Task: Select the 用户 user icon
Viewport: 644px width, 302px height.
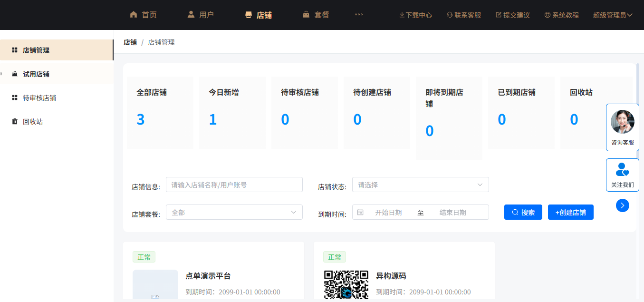Action: coord(191,14)
